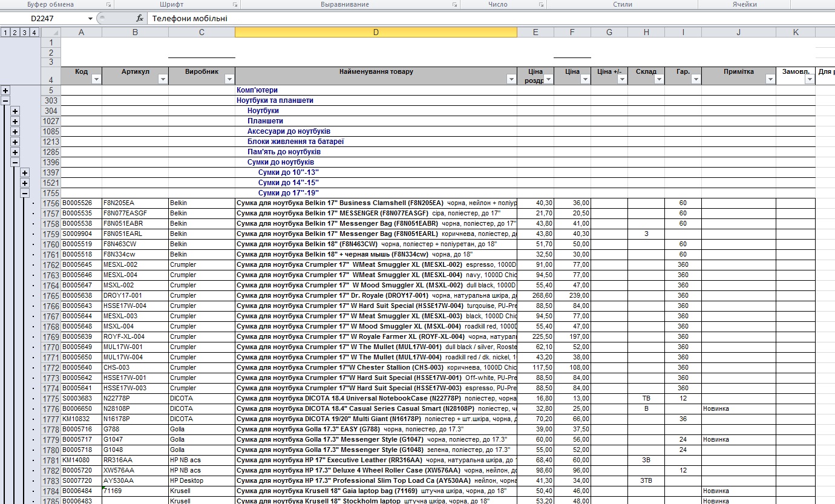This screenshot has width=835, height=504.
Task: Select Krusell article cell 71169
Action: point(135,491)
